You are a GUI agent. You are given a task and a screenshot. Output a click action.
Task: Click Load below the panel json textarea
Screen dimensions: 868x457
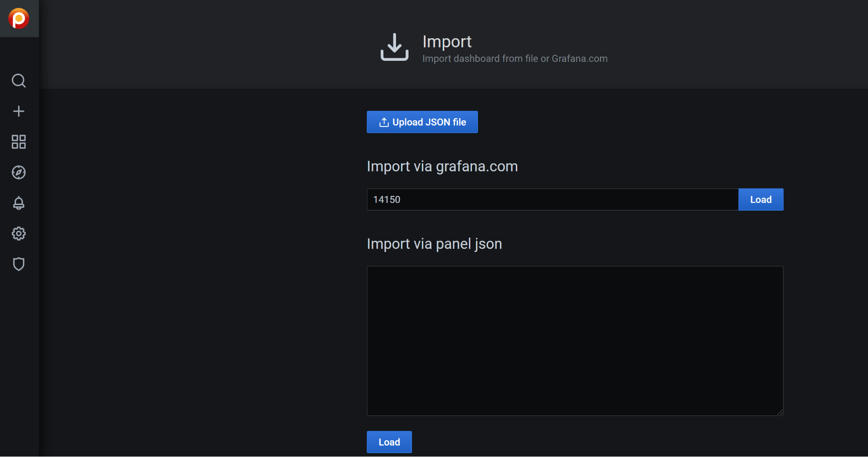coord(389,442)
